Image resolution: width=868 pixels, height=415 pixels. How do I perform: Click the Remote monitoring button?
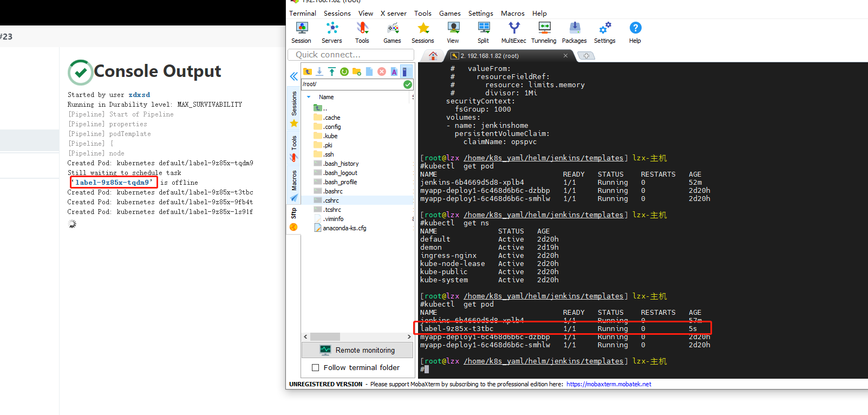[x=357, y=351]
